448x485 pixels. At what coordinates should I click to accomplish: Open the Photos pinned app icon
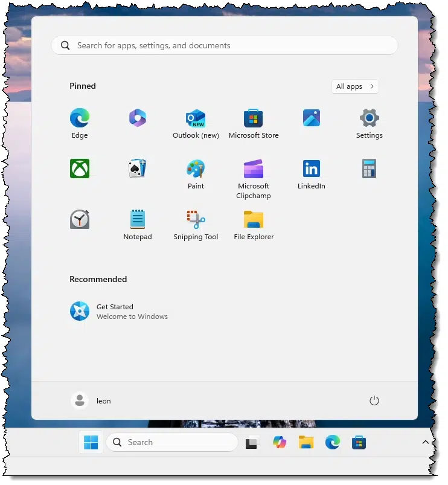click(312, 118)
